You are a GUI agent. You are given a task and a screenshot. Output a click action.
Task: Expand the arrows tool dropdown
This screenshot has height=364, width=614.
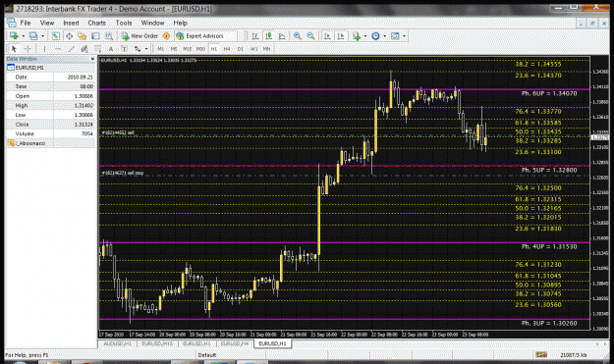point(146,49)
